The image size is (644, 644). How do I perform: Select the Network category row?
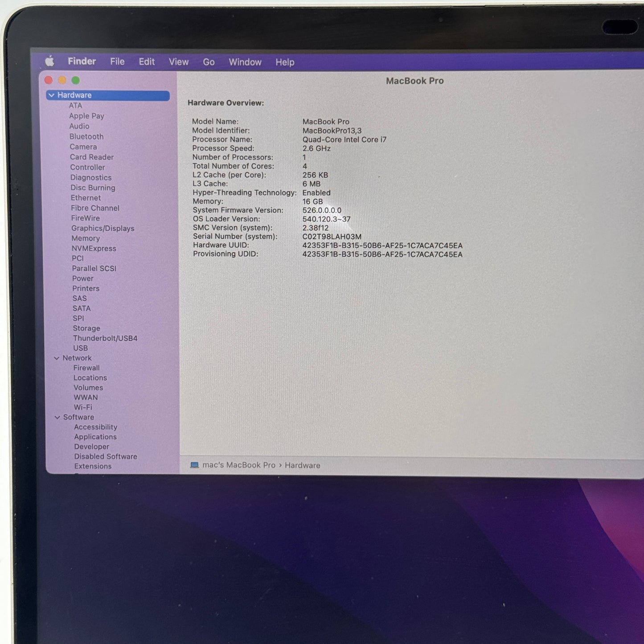click(77, 358)
